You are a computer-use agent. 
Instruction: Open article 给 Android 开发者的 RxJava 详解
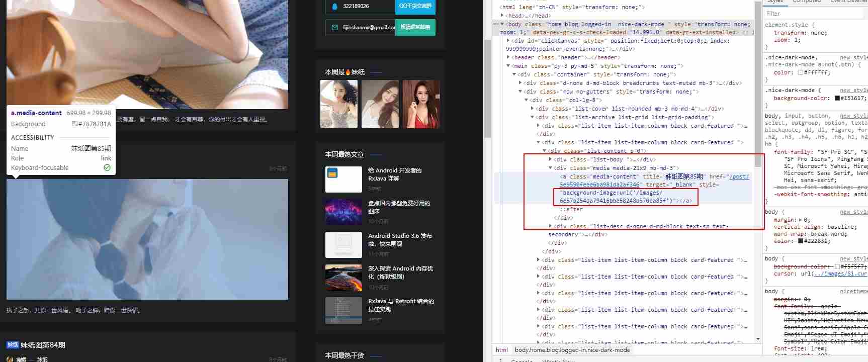coord(395,174)
